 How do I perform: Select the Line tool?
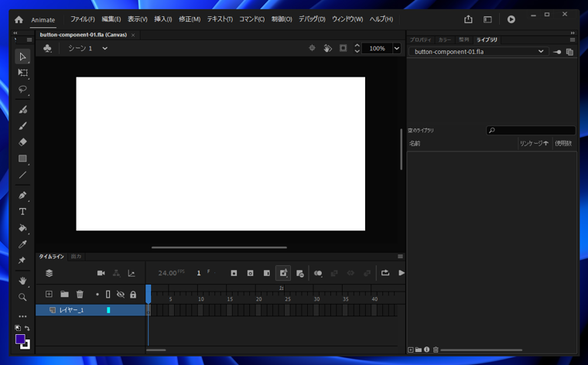(x=22, y=175)
